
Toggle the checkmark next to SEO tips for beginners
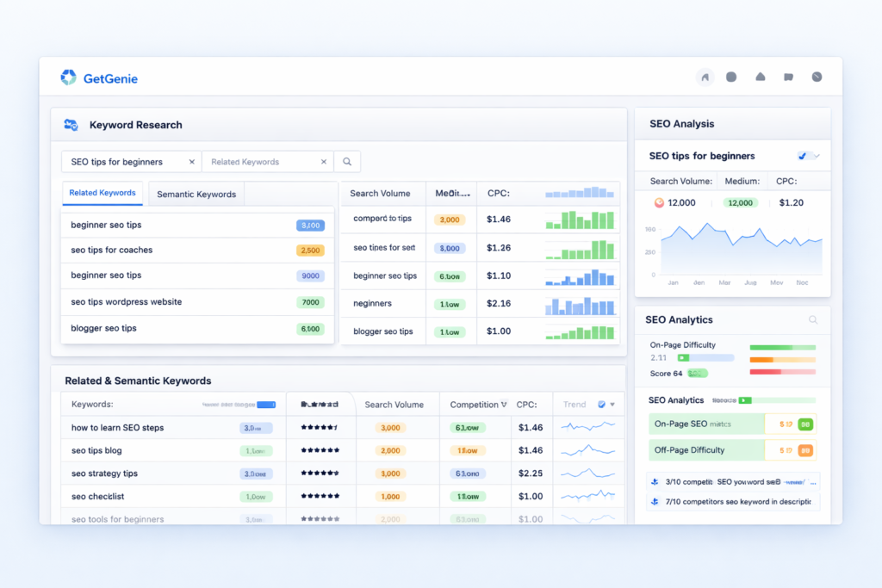pyautogui.click(x=802, y=156)
